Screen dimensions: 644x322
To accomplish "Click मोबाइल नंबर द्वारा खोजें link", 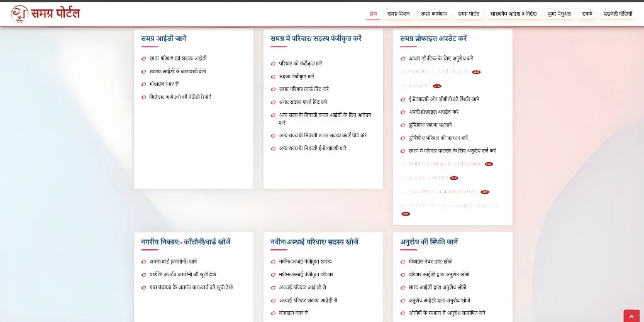I will (x=430, y=262).
